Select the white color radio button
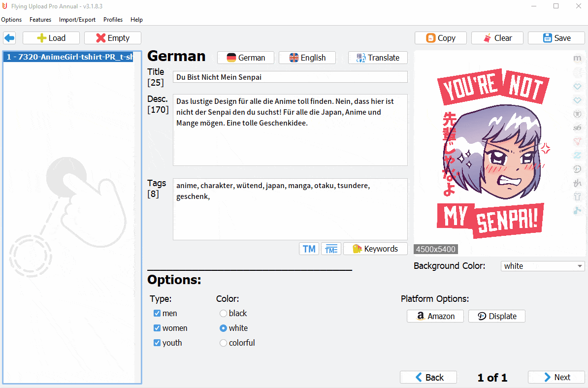Viewport: 588px width, 388px height. pos(223,328)
